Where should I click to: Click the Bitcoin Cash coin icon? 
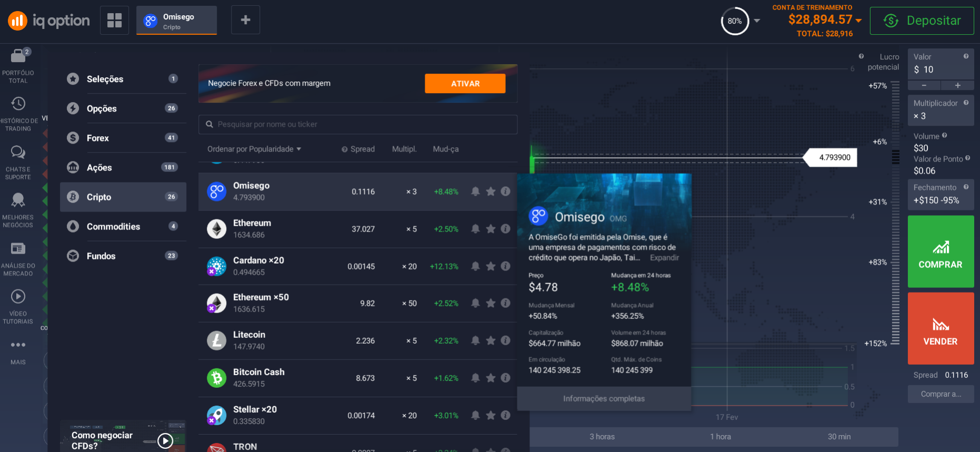point(216,378)
